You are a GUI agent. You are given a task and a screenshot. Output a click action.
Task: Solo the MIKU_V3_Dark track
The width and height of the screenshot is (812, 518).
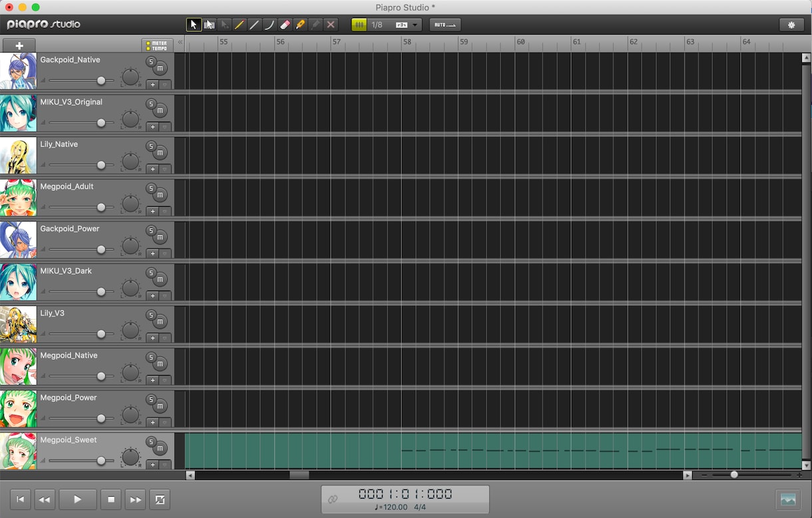click(151, 273)
